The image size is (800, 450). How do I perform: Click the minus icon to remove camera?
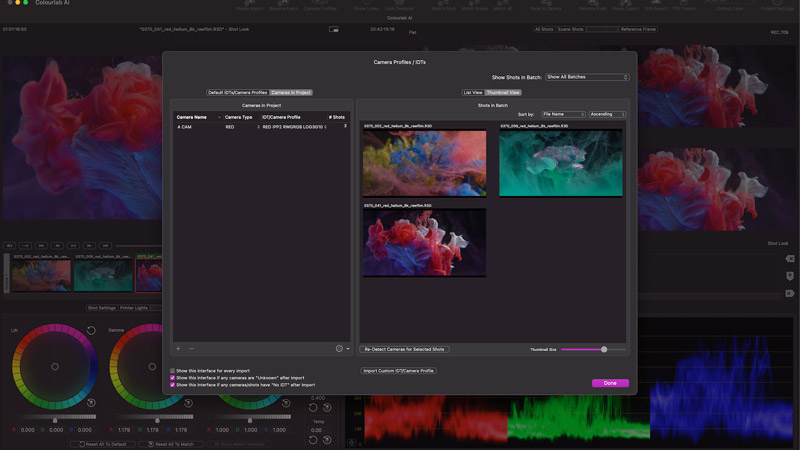(x=191, y=349)
